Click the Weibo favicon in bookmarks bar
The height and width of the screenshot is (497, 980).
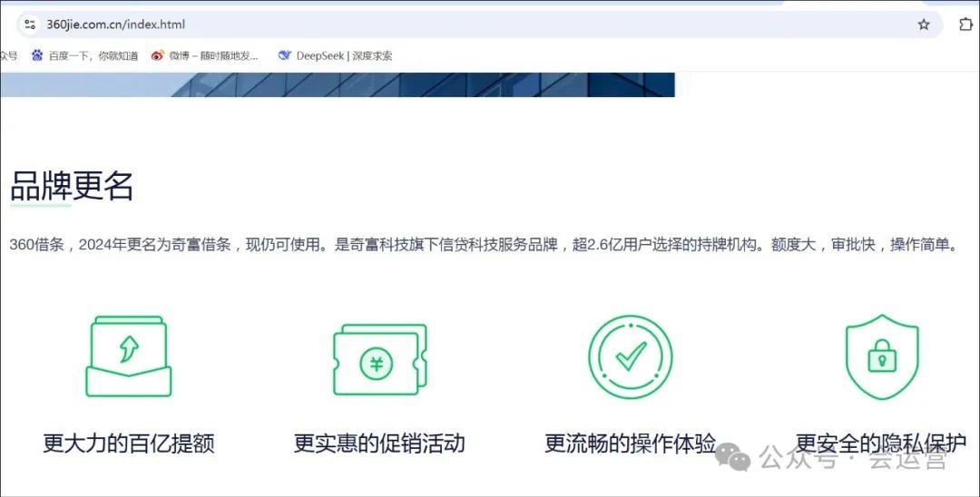coord(158,55)
